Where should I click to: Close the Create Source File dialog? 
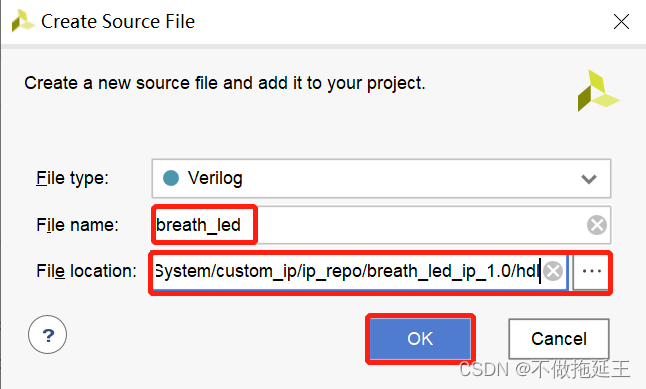621,21
